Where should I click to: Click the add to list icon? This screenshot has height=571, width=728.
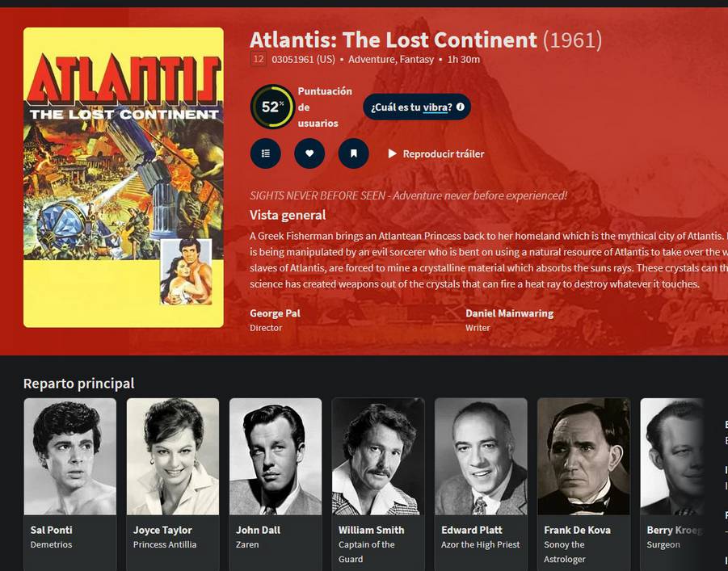[x=266, y=153]
